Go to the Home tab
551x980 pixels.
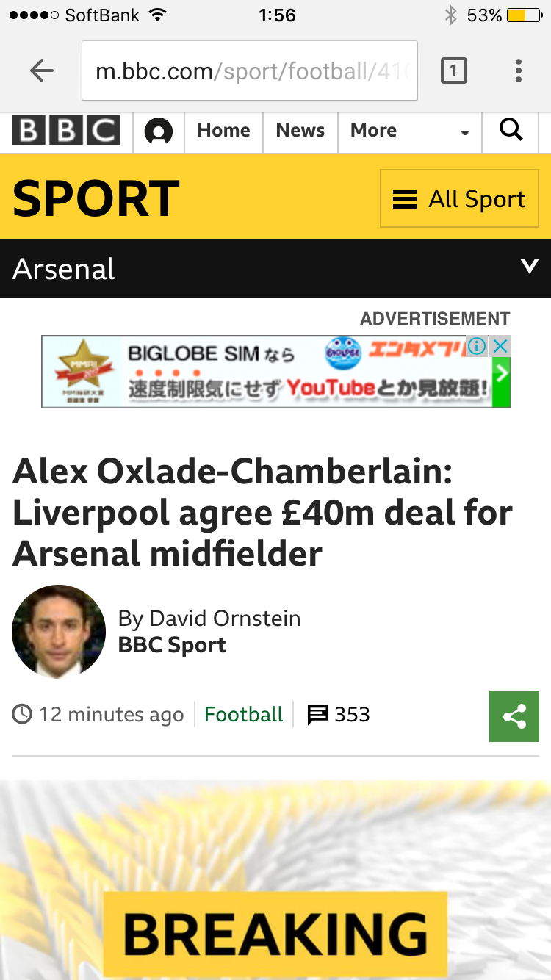(223, 131)
